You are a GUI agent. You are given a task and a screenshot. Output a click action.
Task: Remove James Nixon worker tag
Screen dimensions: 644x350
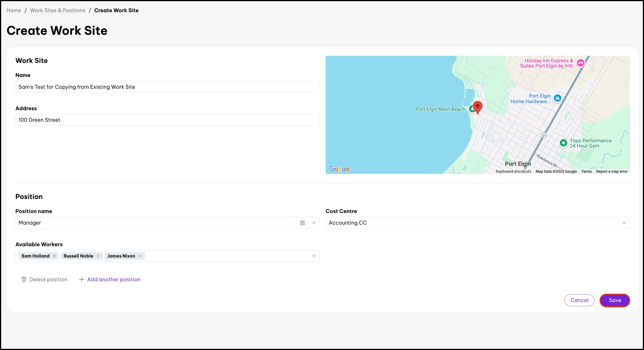140,256
